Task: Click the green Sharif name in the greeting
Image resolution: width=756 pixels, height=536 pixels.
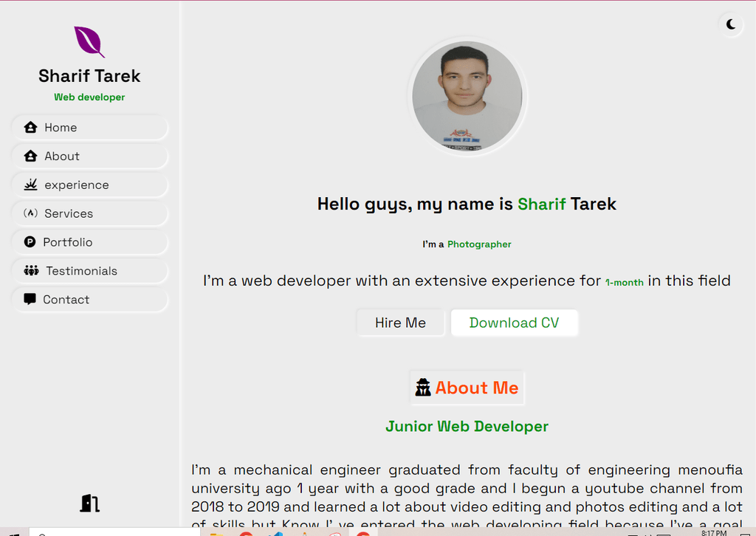Action: [541, 204]
